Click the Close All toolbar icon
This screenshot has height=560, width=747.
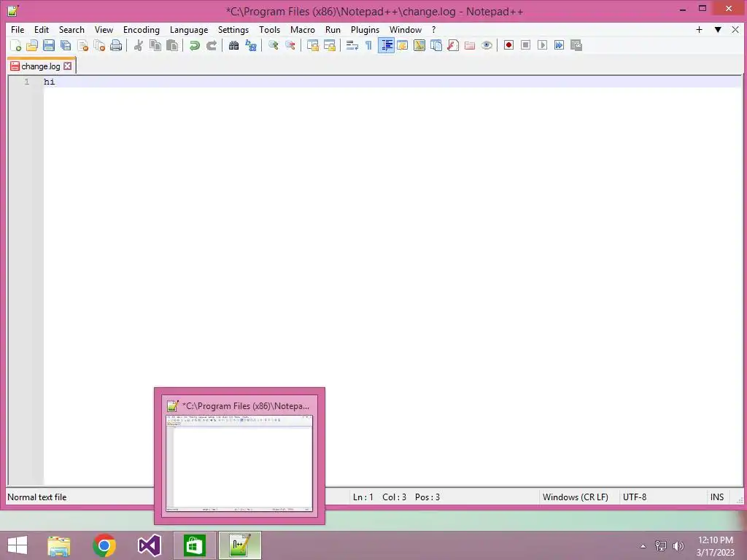99,45
